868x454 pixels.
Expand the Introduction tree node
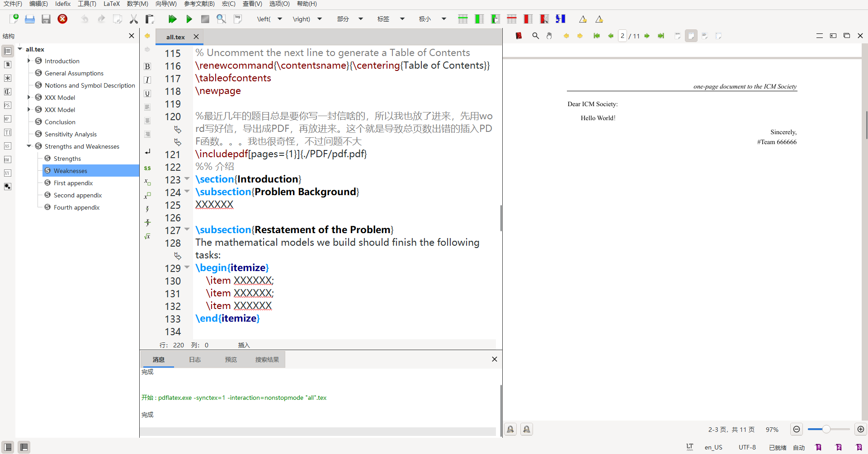[29, 61]
